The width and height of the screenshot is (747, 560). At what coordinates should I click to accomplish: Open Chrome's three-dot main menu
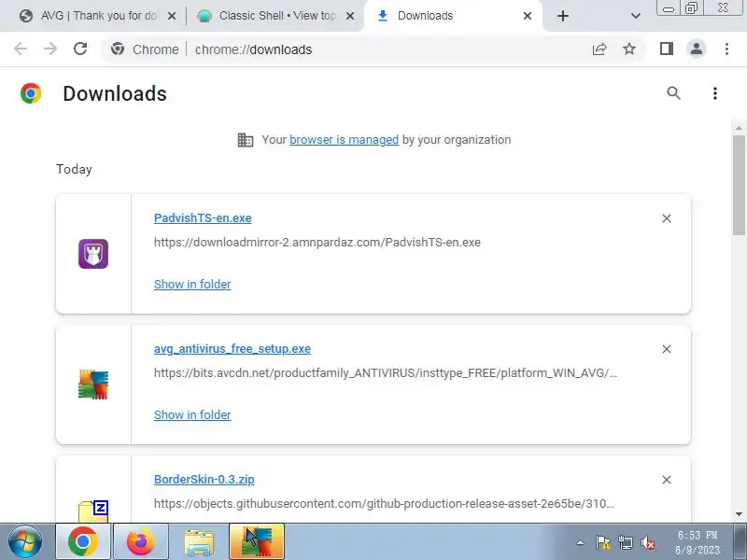tap(726, 49)
